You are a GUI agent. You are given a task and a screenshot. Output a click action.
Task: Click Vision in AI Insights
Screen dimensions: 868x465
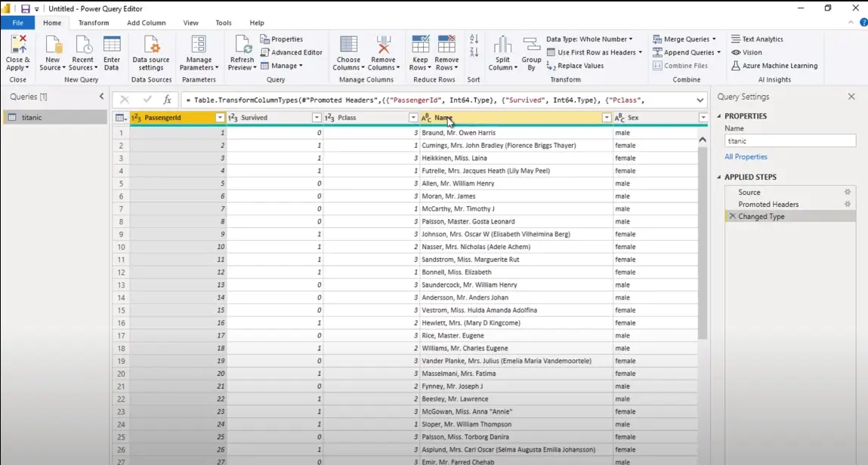[x=747, y=53]
